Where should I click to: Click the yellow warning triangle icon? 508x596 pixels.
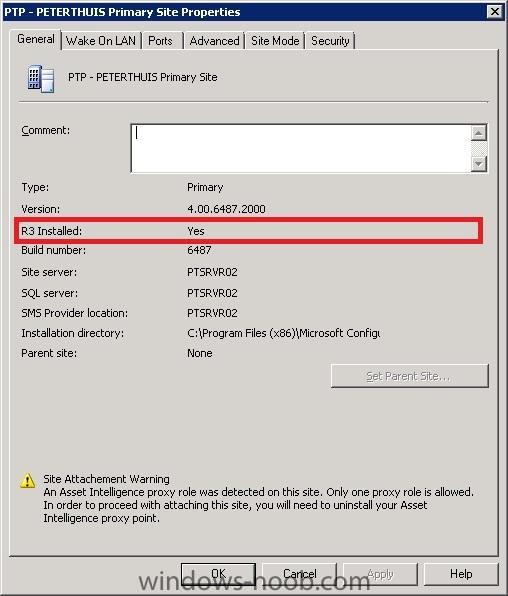pos(27,481)
